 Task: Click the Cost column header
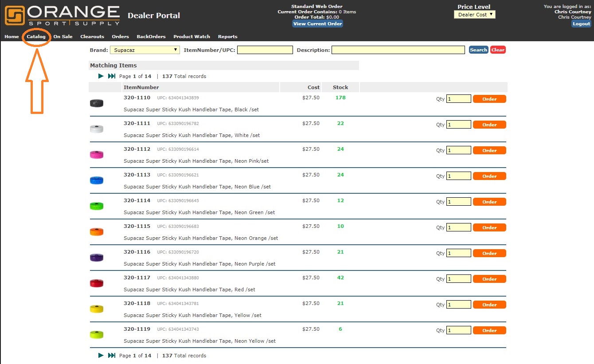pos(313,87)
